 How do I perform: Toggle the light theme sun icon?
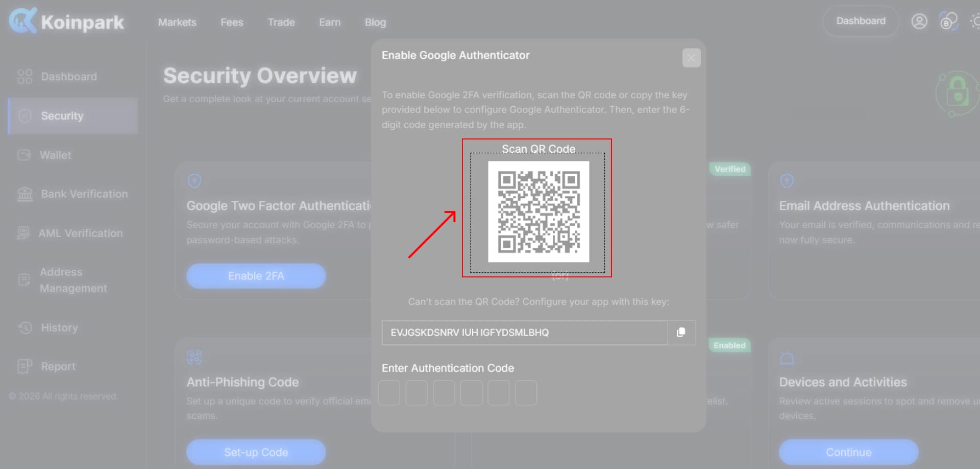975,21
